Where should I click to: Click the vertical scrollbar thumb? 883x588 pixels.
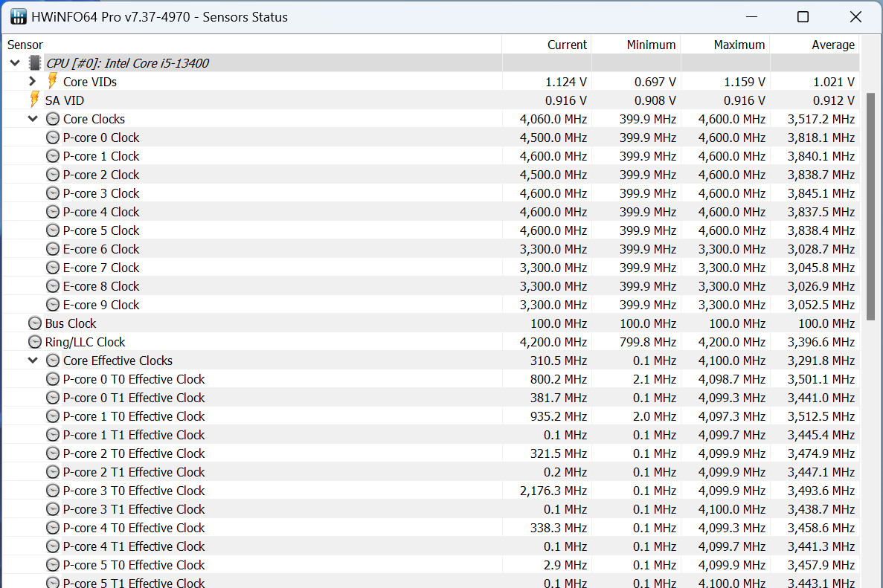pos(870,207)
